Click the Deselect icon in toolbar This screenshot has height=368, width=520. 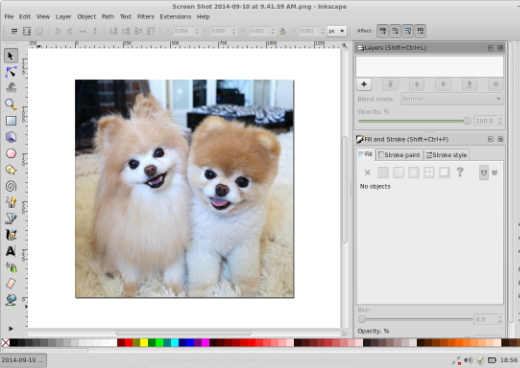point(39,31)
